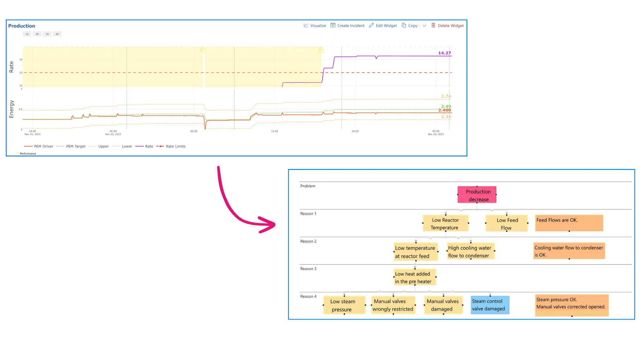The width and height of the screenshot is (644, 338).
Task: Select the 'Steam pressure OK' note
Action: [x=572, y=305]
